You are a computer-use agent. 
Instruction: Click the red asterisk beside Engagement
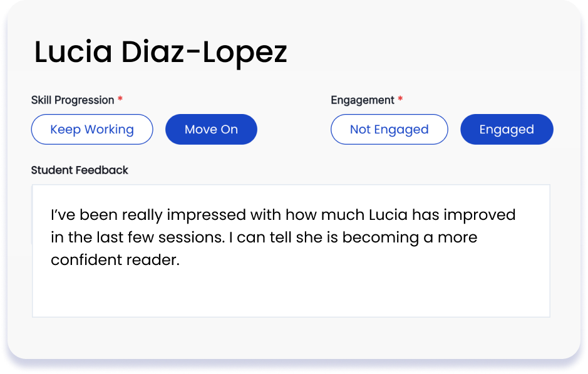[400, 100]
